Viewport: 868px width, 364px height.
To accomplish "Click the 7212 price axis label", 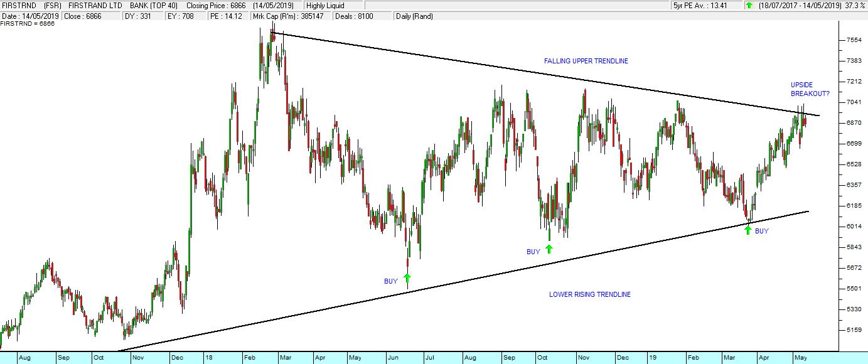I will point(854,82).
